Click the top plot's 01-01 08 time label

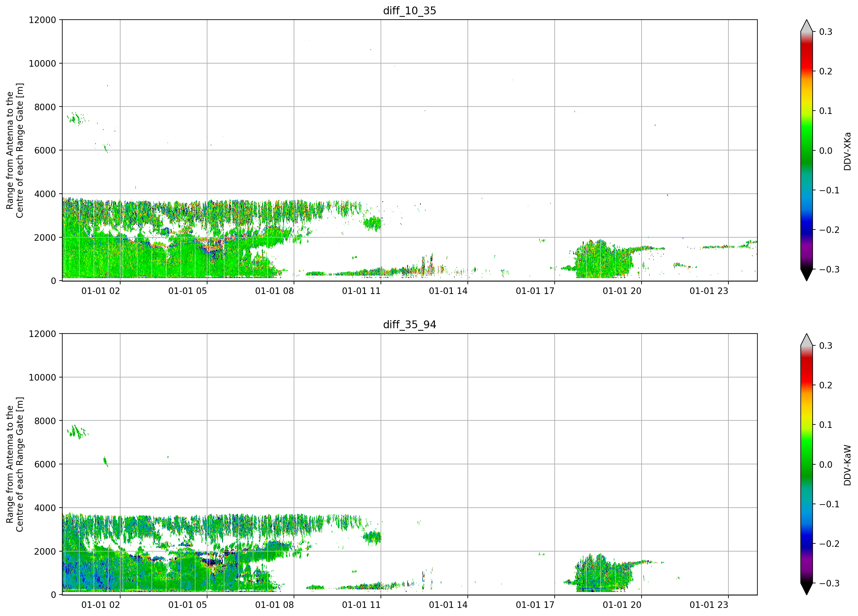(x=274, y=291)
